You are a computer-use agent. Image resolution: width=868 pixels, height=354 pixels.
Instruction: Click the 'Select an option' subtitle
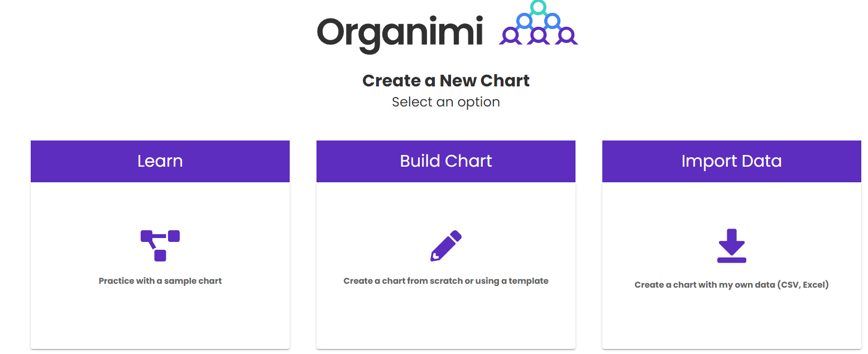pos(446,102)
